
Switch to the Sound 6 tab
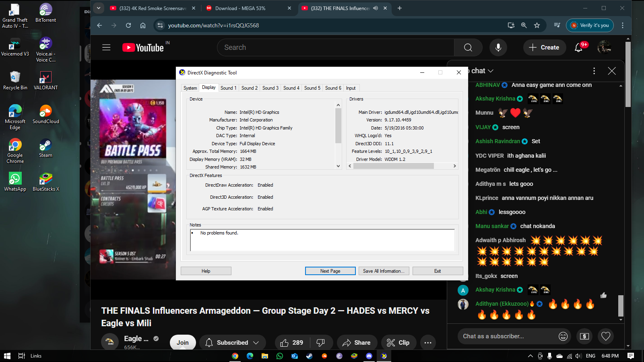coord(333,88)
